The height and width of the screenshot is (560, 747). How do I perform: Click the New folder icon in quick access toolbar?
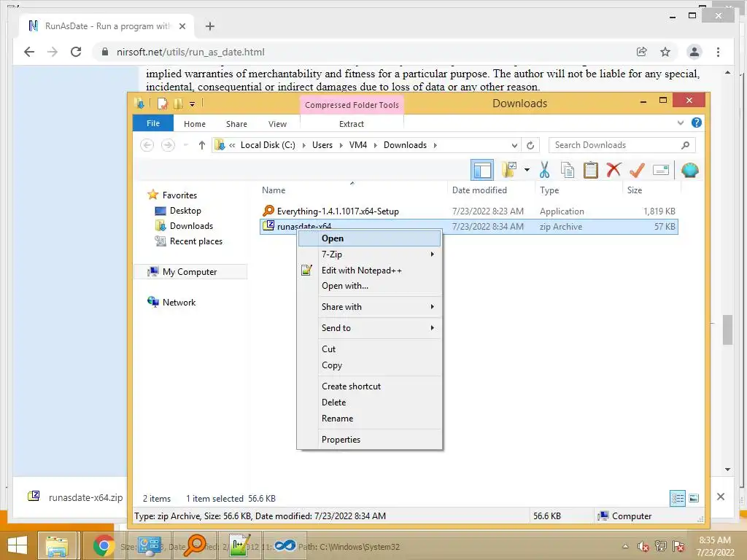point(178,104)
